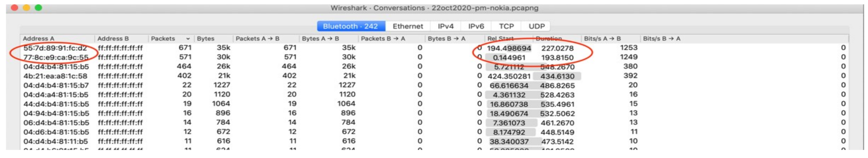This screenshot has height=158, width=868.
Task: Close the Conversations window with red button
Action: click(x=14, y=7)
